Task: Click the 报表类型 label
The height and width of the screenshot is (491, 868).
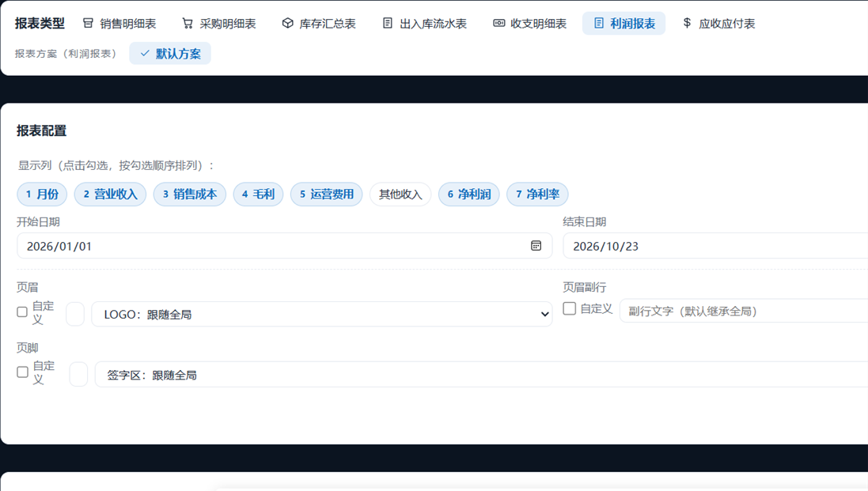Action: 40,23
